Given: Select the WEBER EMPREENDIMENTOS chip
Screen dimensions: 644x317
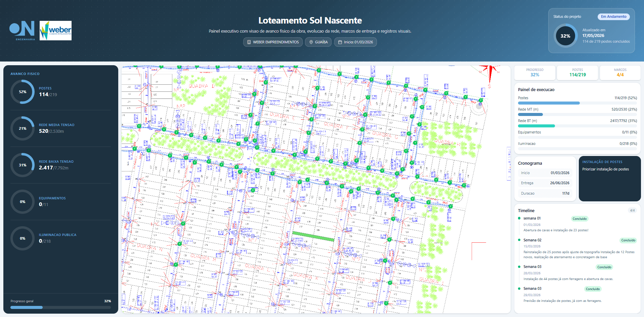Looking at the screenshot, I should [x=273, y=42].
